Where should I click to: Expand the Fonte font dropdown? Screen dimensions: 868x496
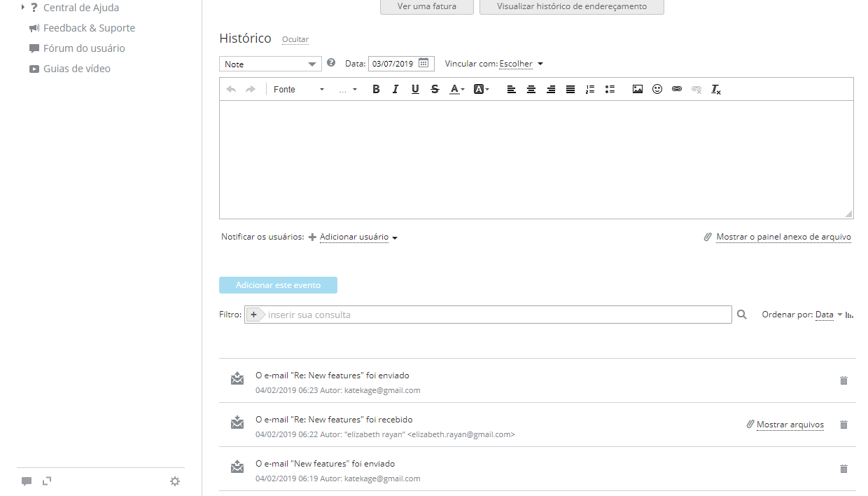tap(299, 90)
